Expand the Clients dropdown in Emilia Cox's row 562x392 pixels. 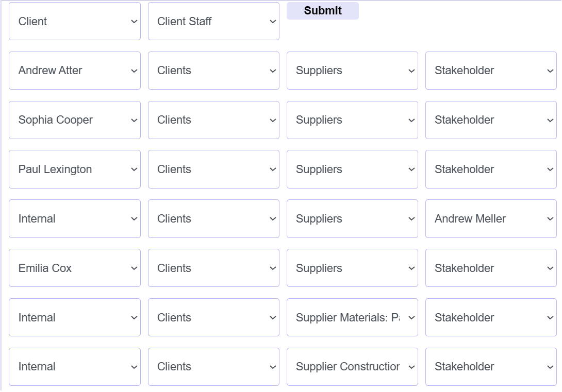(x=213, y=268)
